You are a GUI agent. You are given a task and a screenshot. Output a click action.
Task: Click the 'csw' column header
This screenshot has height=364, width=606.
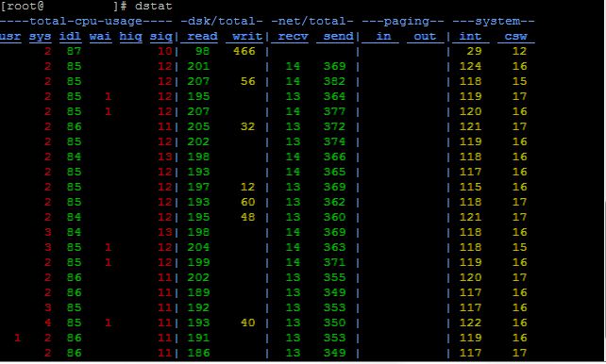(515, 36)
